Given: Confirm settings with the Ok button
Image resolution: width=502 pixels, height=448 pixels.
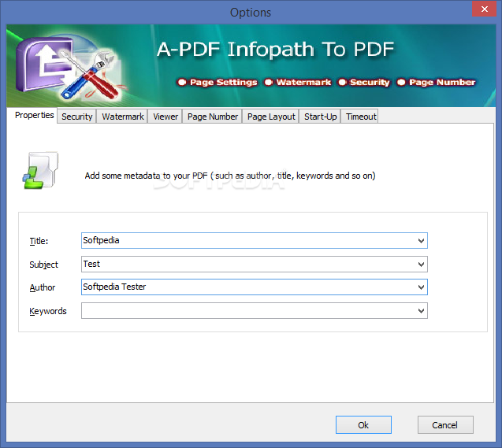Looking at the screenshot, I should [363, 424].
